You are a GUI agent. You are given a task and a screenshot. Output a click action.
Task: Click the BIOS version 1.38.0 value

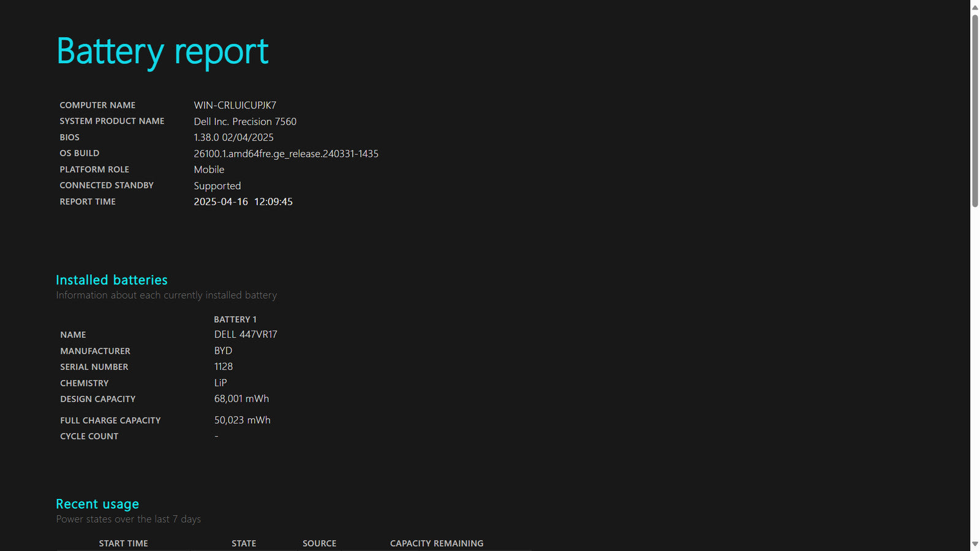pos(234,137)
